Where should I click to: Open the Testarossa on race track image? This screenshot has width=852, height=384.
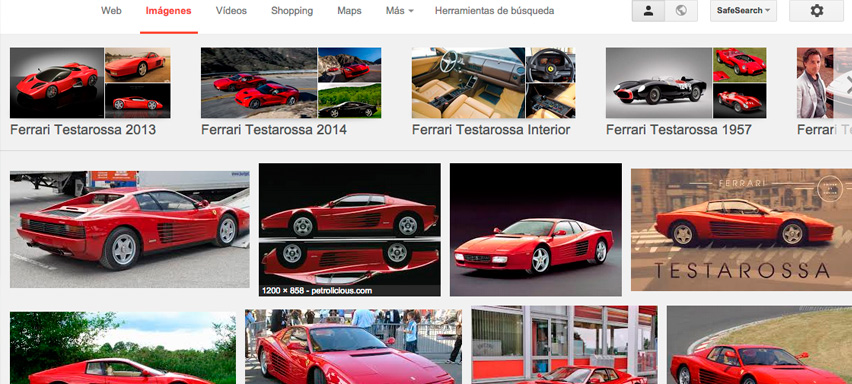point(759,345)
